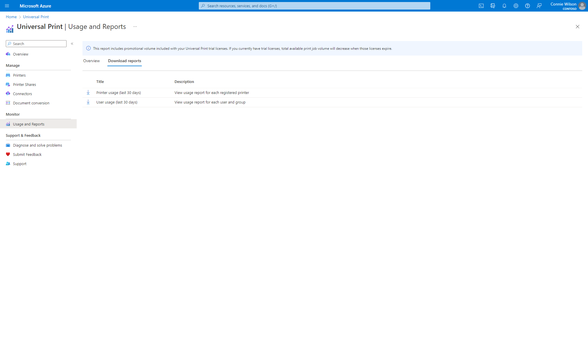
Task: Click the Connectors icon in sidebar
Action: pyautogui.click(x=8, y=93)
